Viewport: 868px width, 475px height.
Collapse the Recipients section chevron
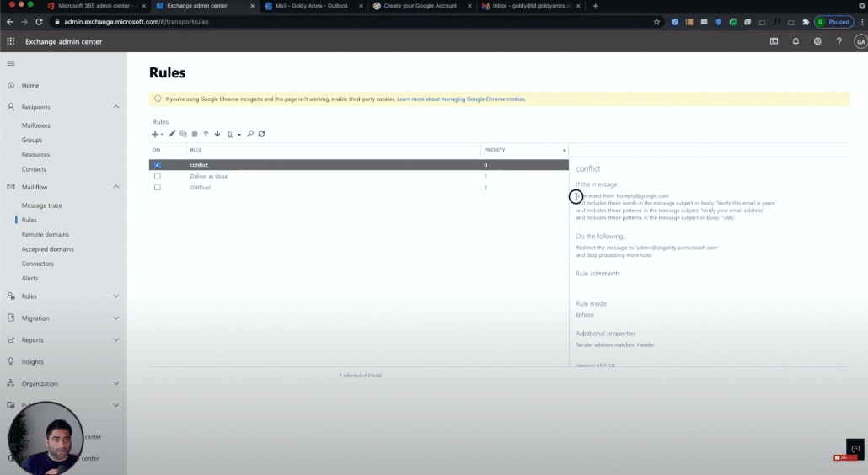116,107
